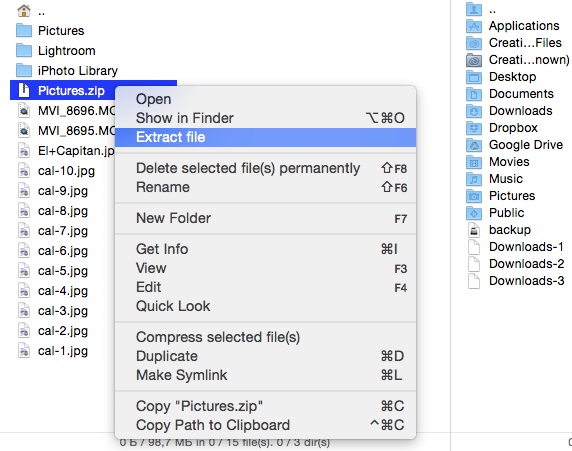This screenshot has height=451, width=572.
Task: Select the cal-2.jpg file name
Action: (x=63, y=331)
